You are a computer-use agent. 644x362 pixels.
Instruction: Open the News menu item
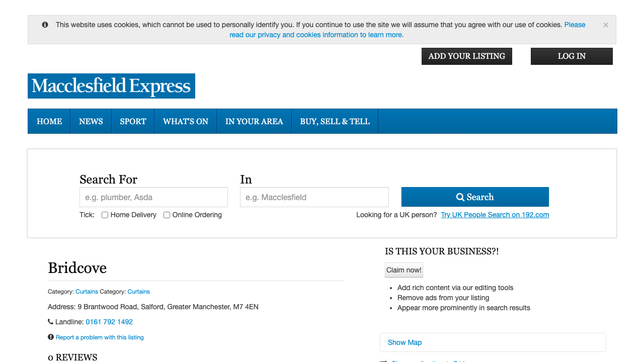point(91,121)
